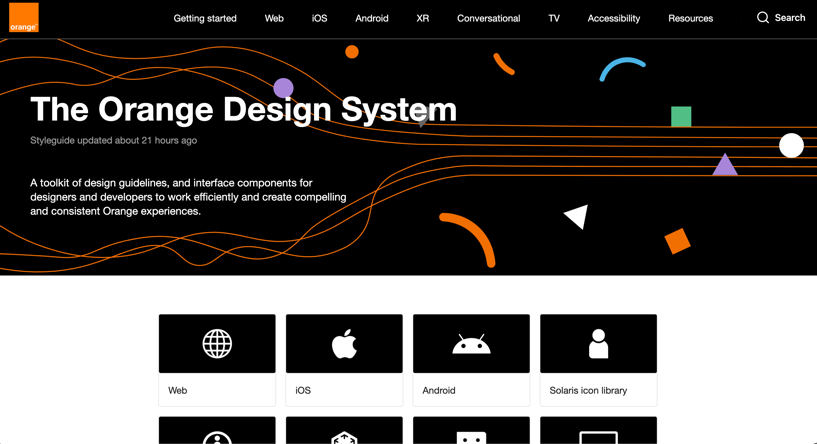
Task: Click the toolkit description paragraph
Action: (188, 197)
